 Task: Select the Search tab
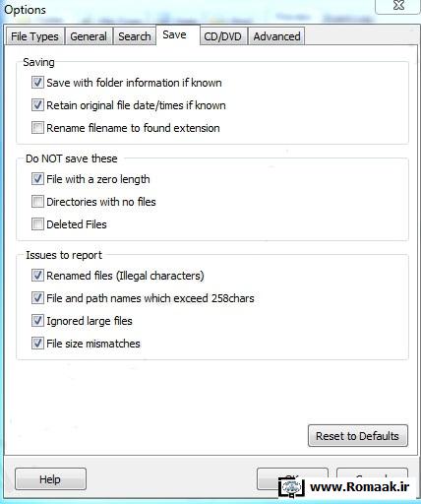point(135,36)
